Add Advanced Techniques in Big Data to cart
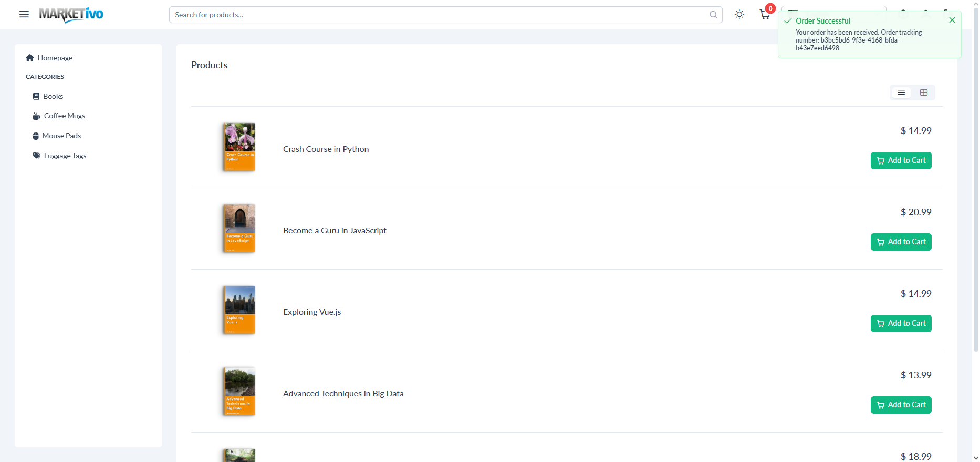 (x=901, y=405)
